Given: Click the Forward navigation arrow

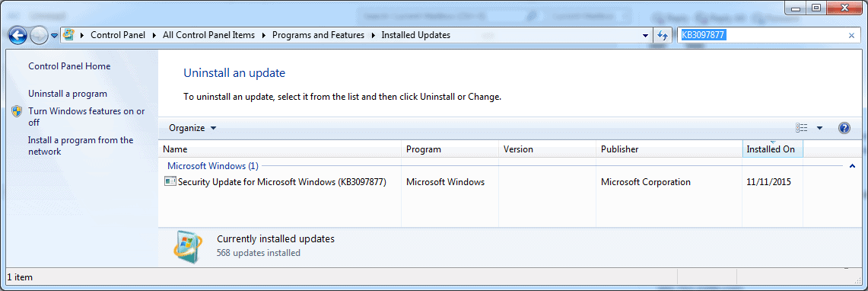Looking at the screenshot, I should pyautogui.click(x=38, y=36).
